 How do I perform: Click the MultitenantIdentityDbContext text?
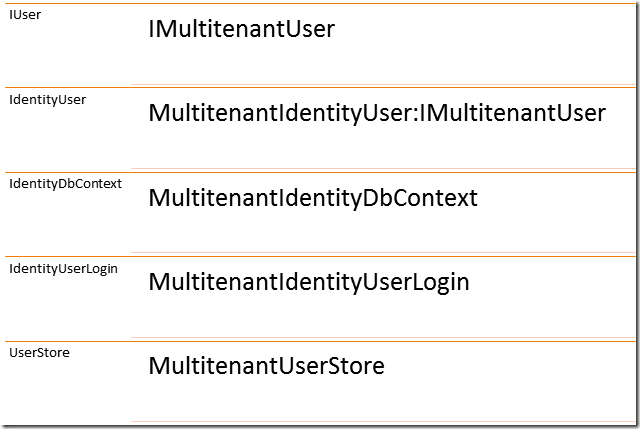click(x=313, y=198)
